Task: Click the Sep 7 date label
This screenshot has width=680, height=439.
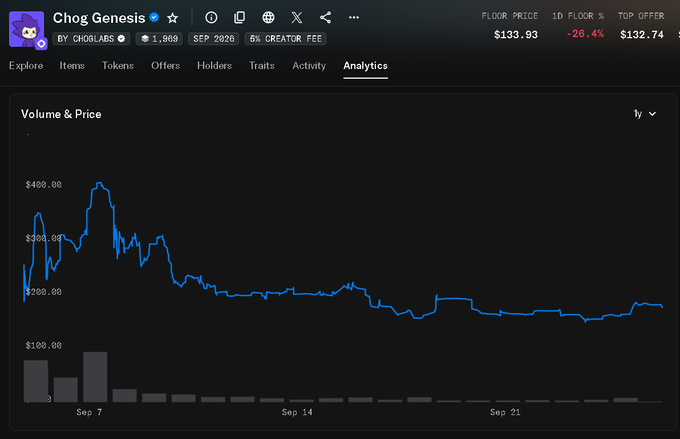Action: pyautogui.click(x=89, y=412)
